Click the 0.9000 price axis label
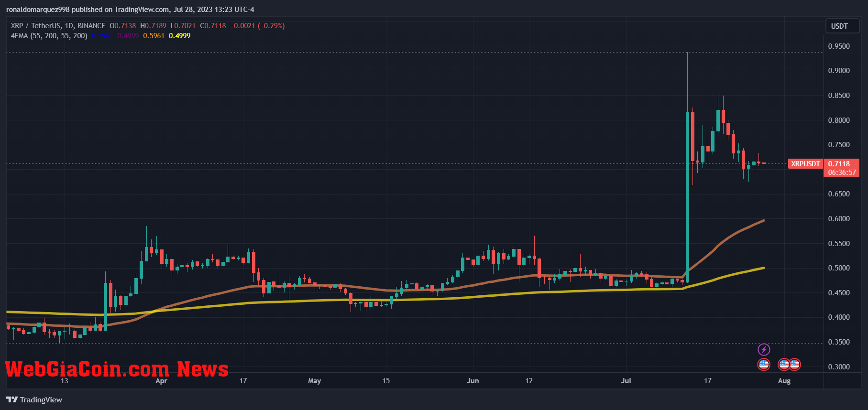 click(x=839, y=71)
